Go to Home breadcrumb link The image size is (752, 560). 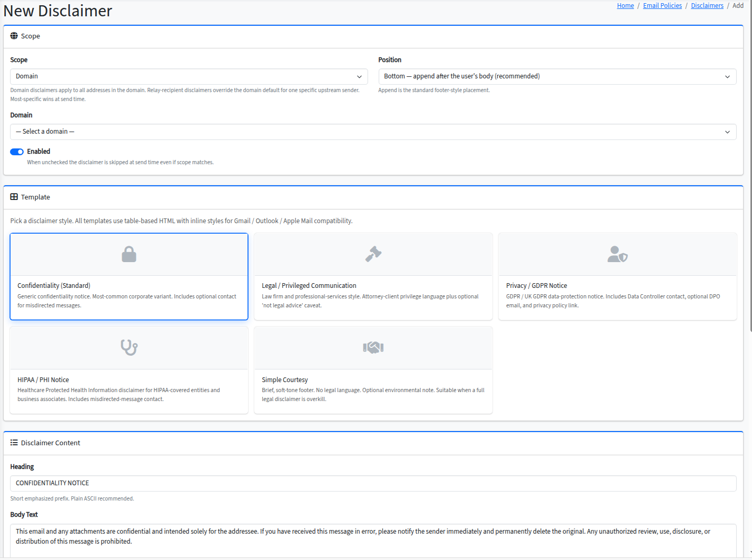point(626,6)
